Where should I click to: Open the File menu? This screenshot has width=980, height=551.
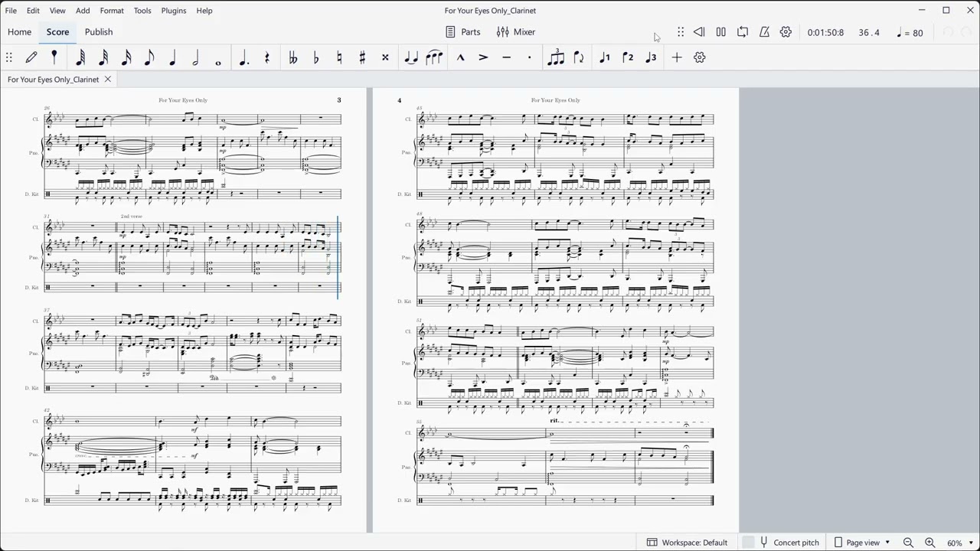[11, 11]
